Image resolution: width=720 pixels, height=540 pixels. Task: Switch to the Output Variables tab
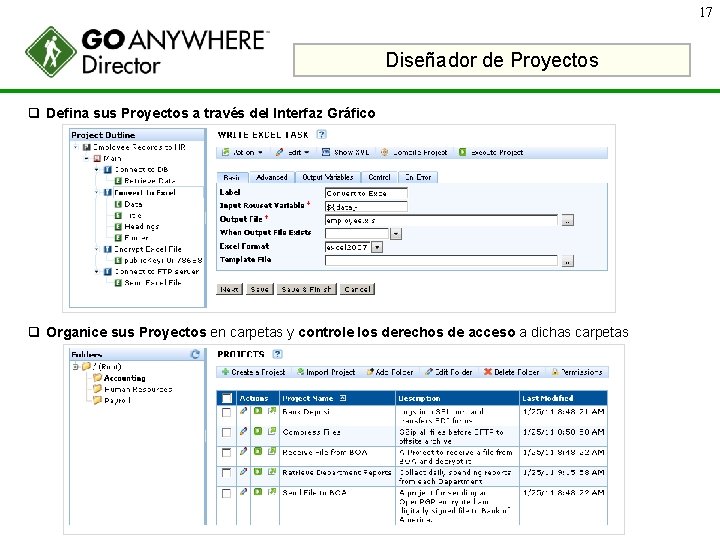pyautogui.click(x=328, y=177)
